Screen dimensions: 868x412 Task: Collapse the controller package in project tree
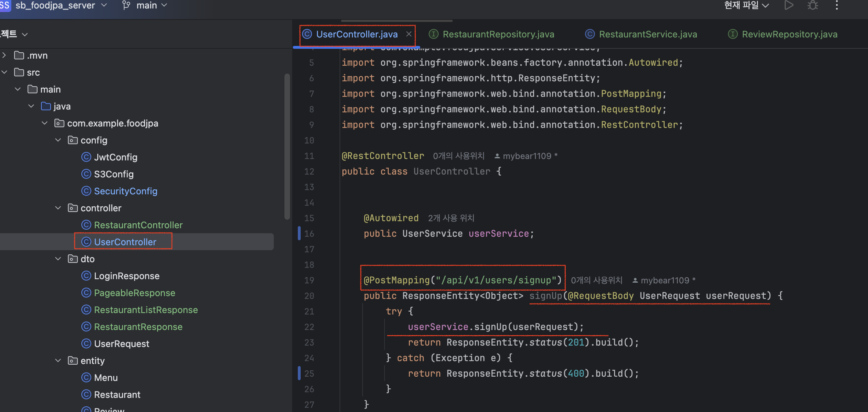coord(58,208)
